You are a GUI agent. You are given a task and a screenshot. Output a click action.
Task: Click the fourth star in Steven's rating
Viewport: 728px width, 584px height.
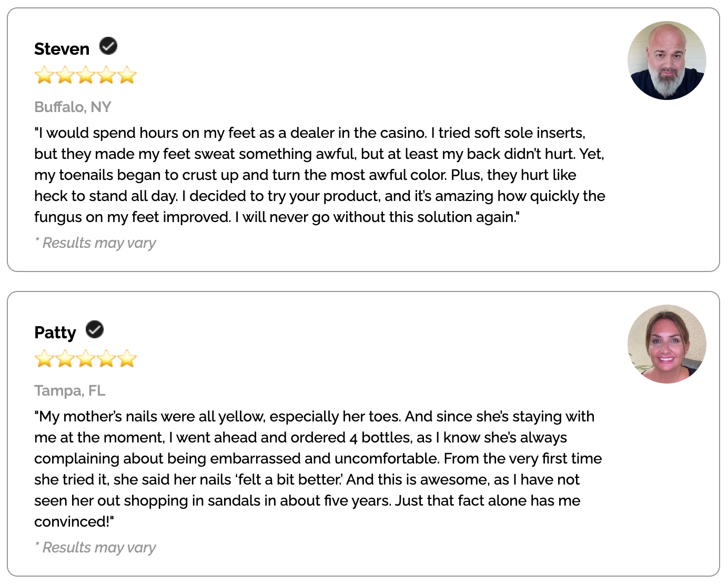pos(106,75)
